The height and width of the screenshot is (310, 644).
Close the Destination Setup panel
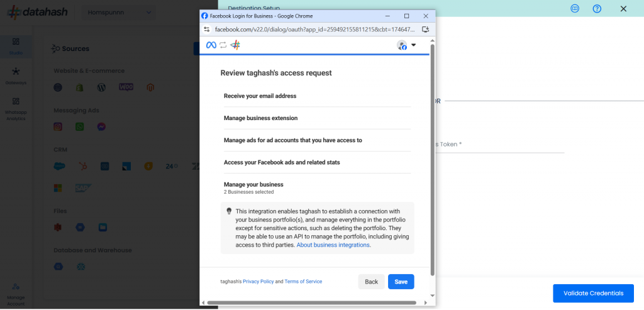point(623,9)
